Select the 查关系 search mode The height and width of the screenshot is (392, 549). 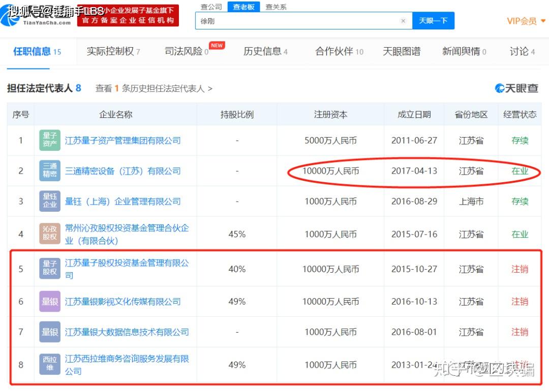pos(276,7)
